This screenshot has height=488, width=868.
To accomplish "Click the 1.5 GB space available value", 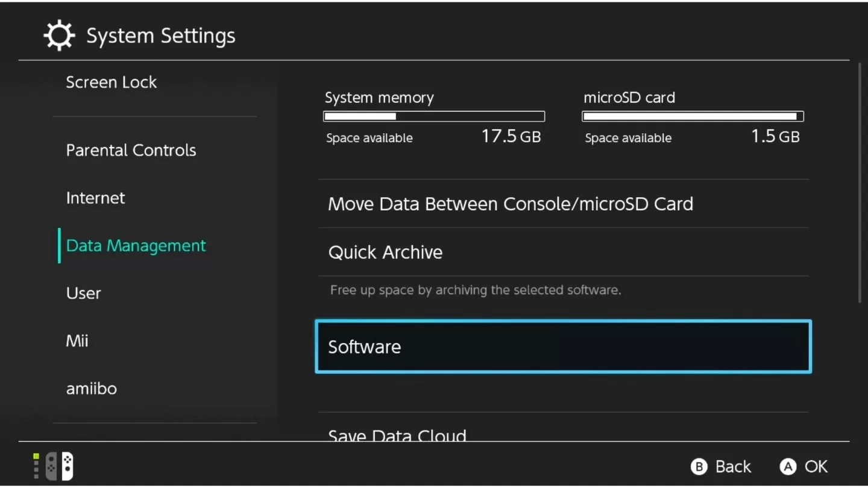I will click(775, 137).
